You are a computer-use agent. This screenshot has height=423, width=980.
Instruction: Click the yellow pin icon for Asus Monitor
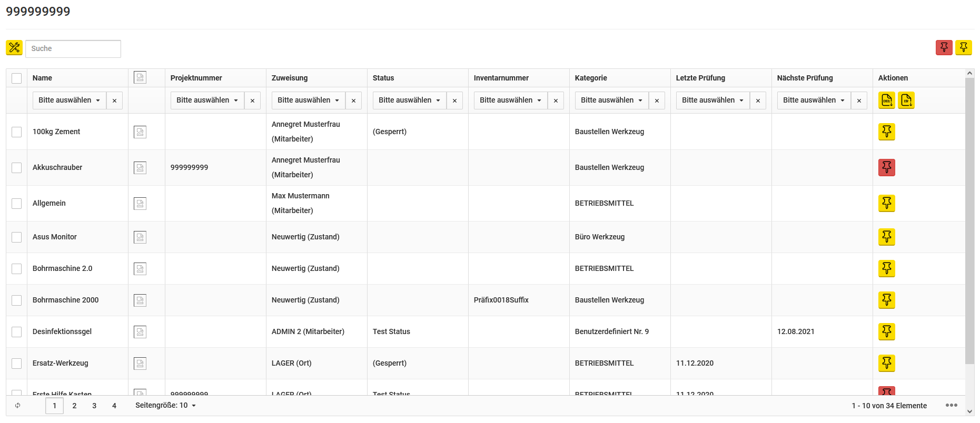[x=887, y=237]
